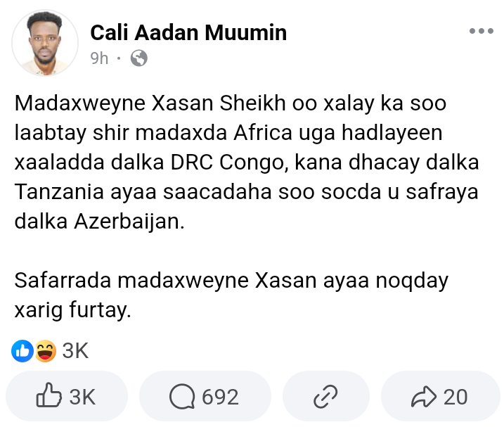Open the three-dot post options menu
The height and width of the screenshot is (427, 504).
[x=481, y=32]
